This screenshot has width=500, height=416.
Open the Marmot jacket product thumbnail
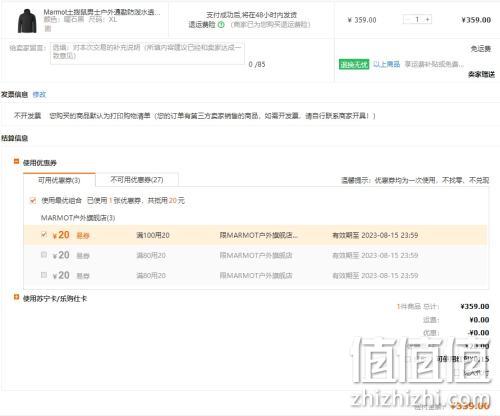click(x=27, y=21)
